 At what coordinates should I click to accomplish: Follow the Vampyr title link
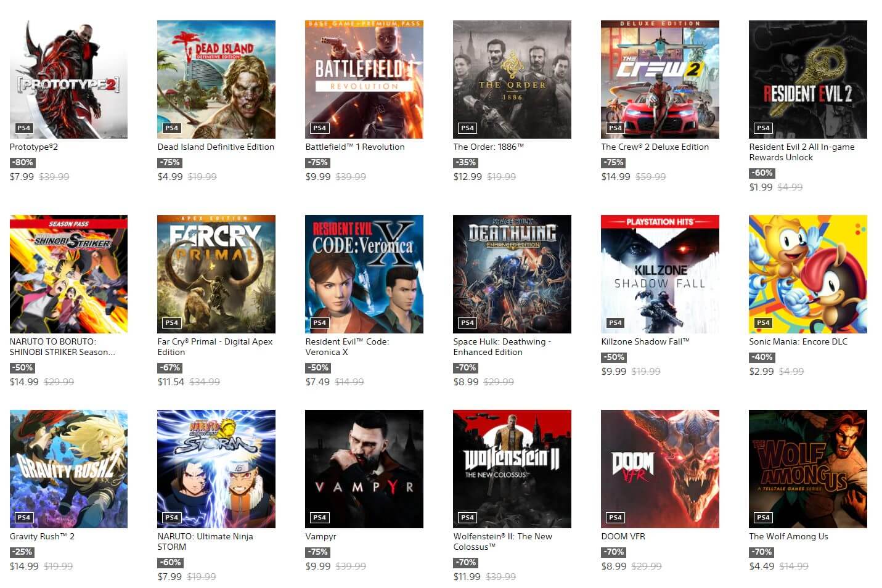[321, 536]
